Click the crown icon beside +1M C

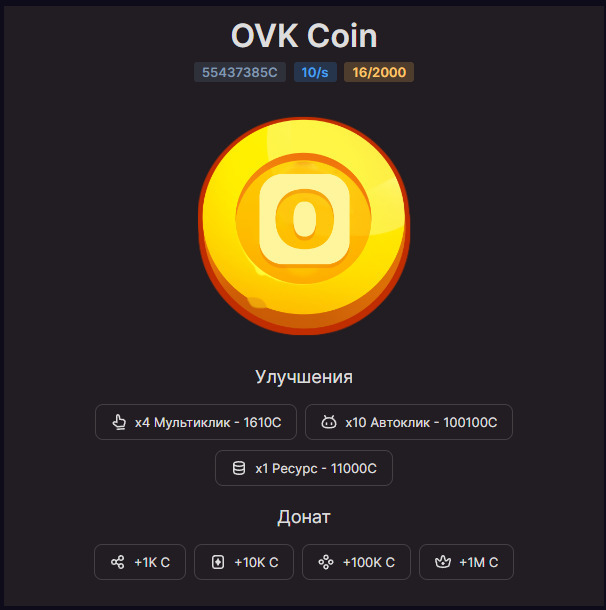[443, 562]
